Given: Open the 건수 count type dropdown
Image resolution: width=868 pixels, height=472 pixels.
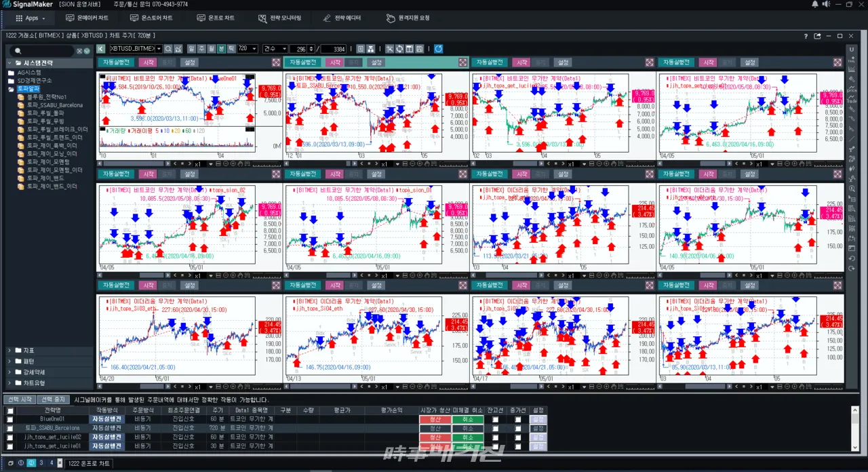Looking at the screenshot, I should (283, 49).
